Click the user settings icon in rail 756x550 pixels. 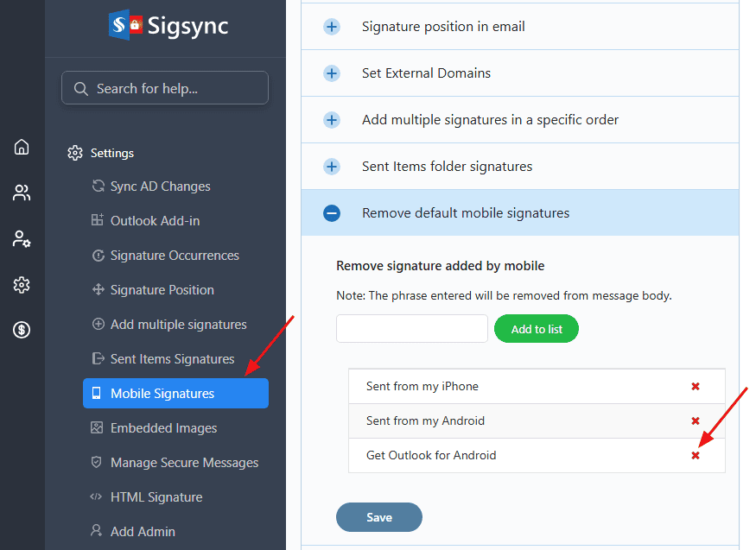click(x=22, y=239)
